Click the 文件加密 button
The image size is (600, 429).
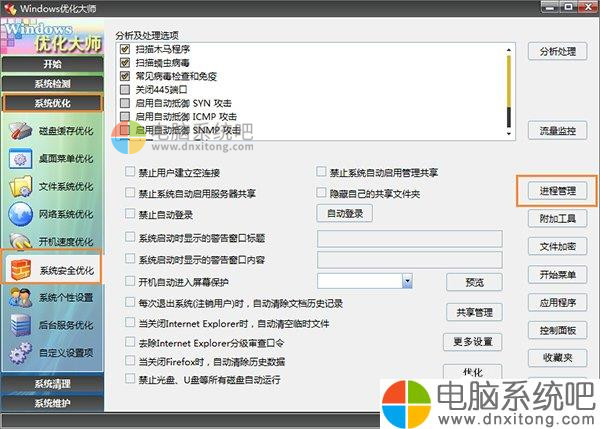(558, 246)
